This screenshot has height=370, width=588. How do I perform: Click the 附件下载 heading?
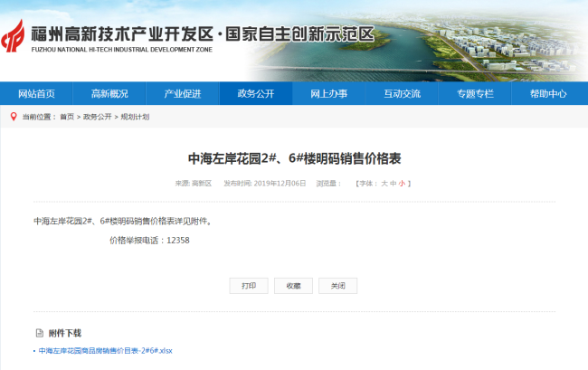click(x=65, y=333)
